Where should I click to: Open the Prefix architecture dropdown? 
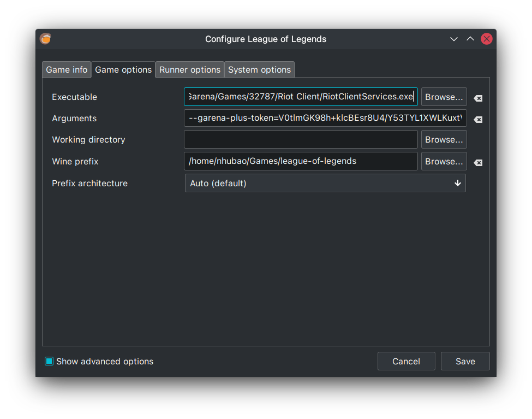[x=325, y=183]
